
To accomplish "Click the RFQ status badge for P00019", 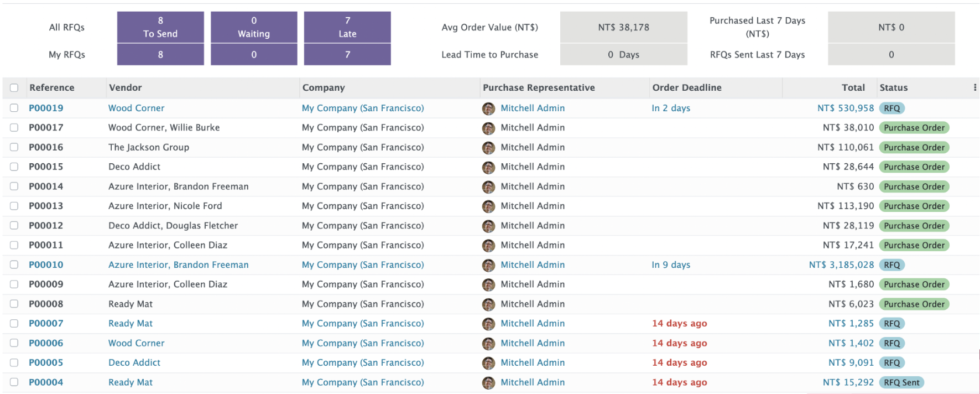I will tap(892, 108).
